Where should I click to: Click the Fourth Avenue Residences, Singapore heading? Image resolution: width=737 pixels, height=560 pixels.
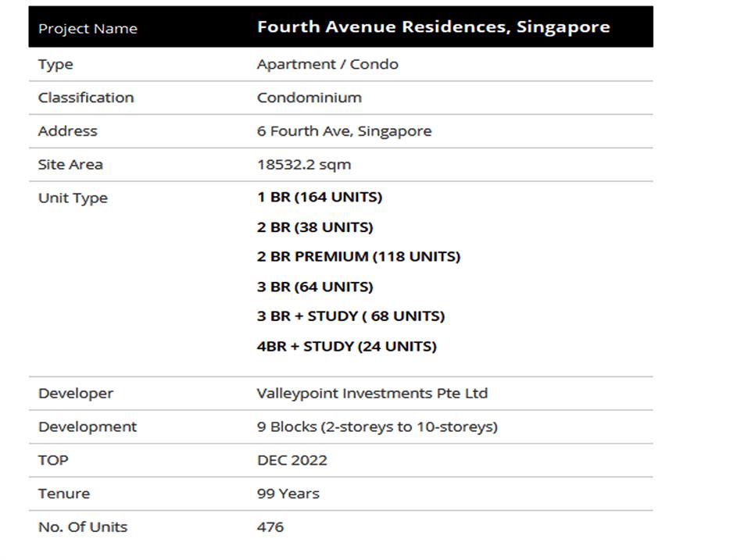point(433,27)
